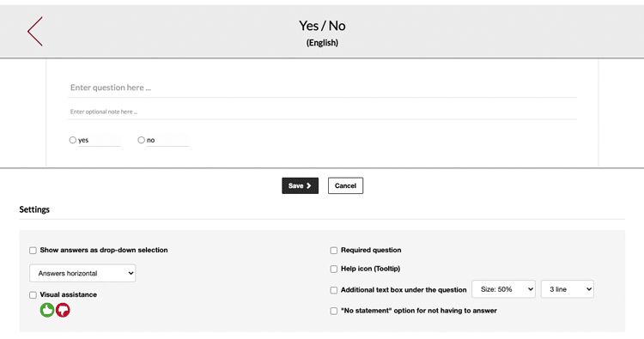This screenshot has height=339, width=644.
Task: Tick the Visual assistance checkbox
Action: coord(33,295)
